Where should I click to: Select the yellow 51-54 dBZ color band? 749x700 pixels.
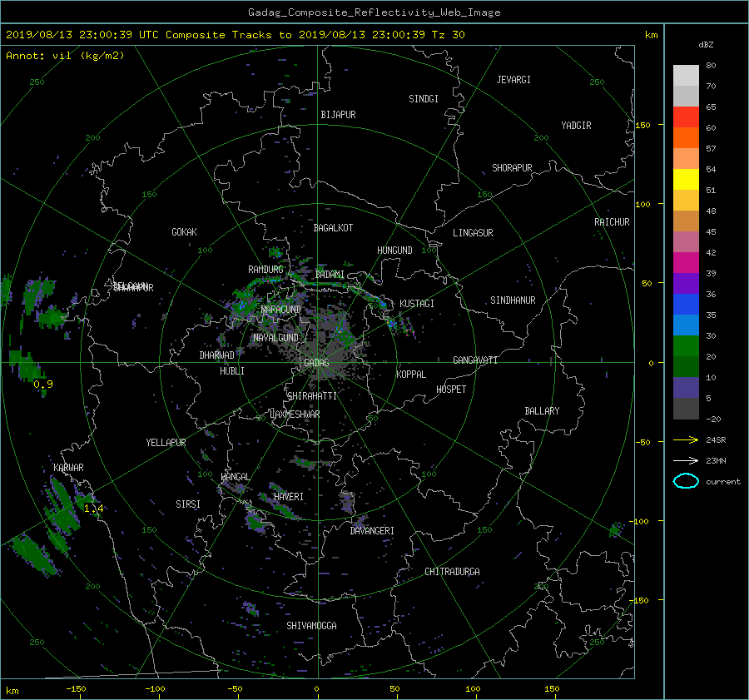click(686, 179)
